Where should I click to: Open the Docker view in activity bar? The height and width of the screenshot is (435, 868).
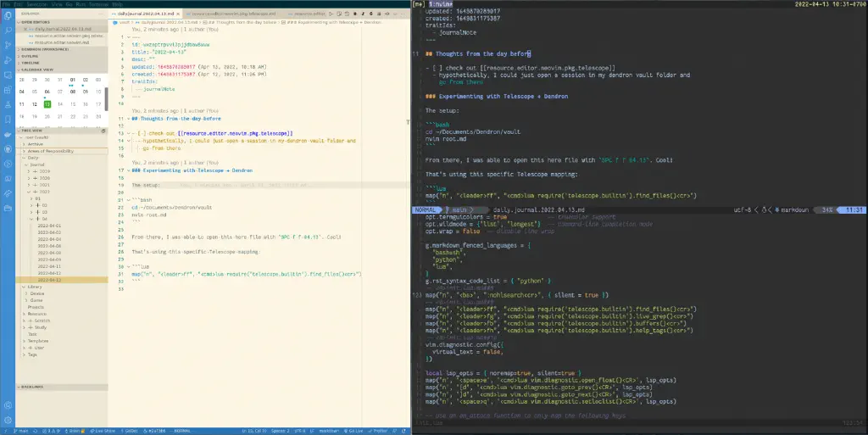click(8, 134)
